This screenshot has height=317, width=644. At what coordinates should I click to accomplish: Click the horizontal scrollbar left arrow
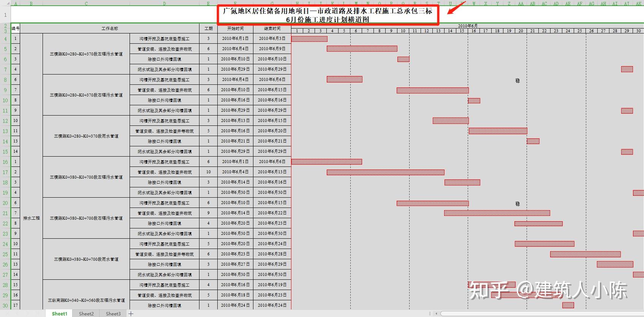(437, 314)
